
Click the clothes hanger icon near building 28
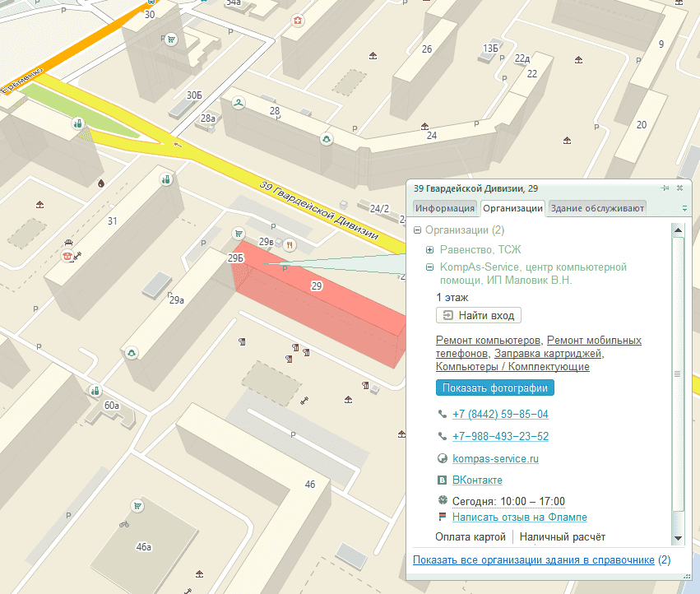pos(239,103)
